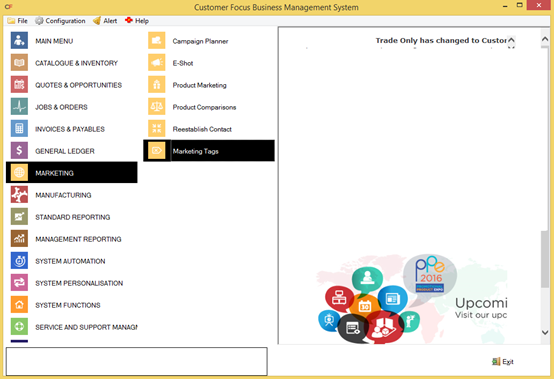
Task: Go to SYSTEM AUTOMATION label
Action: tap(70, 261)
